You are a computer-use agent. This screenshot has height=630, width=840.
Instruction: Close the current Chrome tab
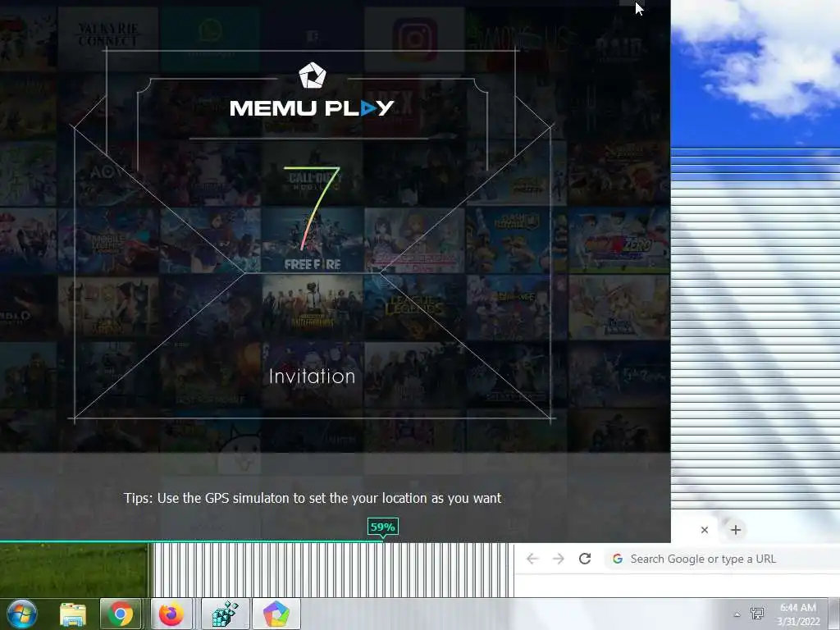coord(705,530)
